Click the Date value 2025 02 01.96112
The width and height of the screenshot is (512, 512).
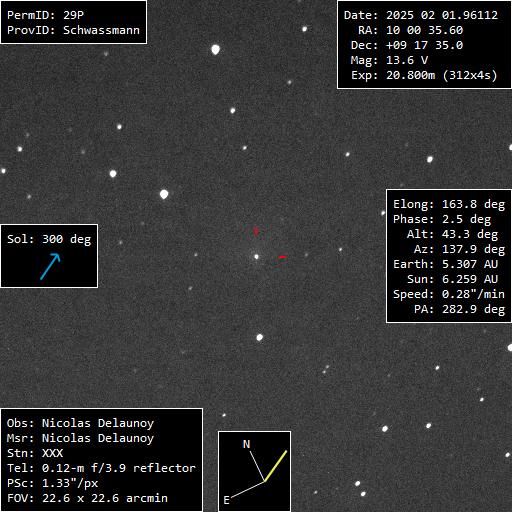pos(442,15)
